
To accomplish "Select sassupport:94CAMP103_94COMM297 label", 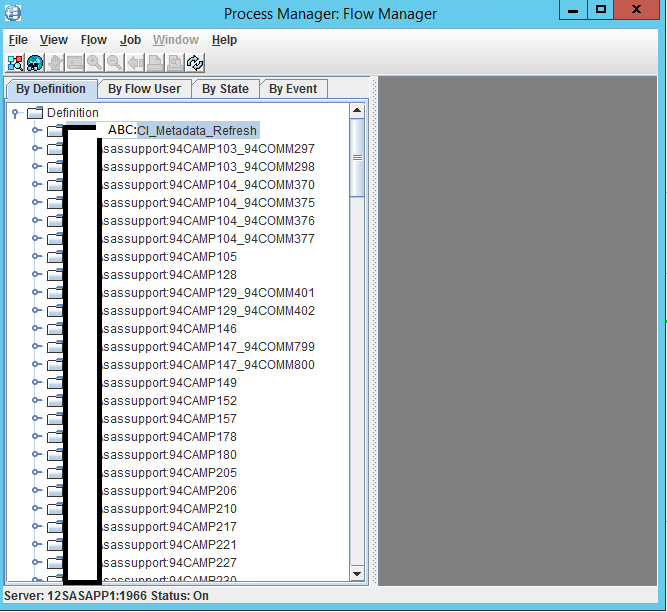I will [x=209, y=149].
